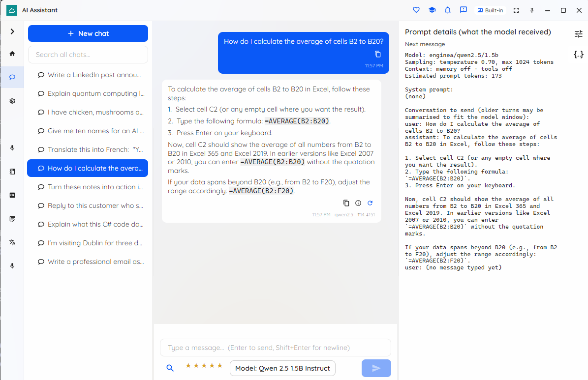588x380 pixels.
Task: Select chat 'How do I calculate the avera...'
Action: click(x=88, y=168)
